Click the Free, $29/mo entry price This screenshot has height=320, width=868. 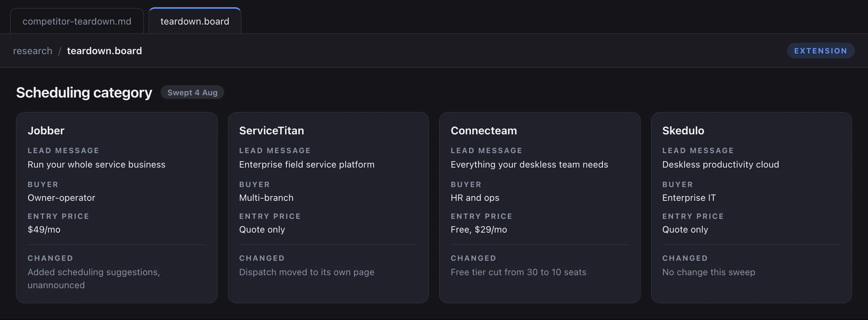click(x=479, y=230)
